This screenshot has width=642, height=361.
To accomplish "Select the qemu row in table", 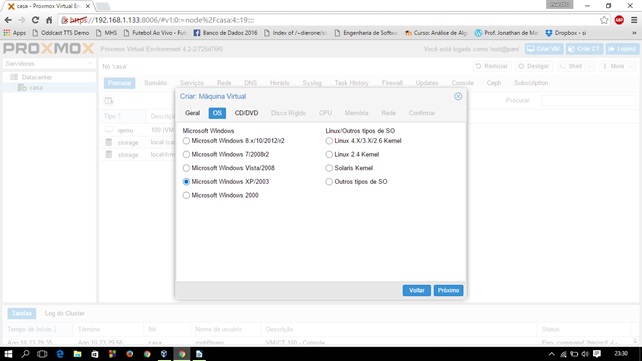I will tap(138, 130).
